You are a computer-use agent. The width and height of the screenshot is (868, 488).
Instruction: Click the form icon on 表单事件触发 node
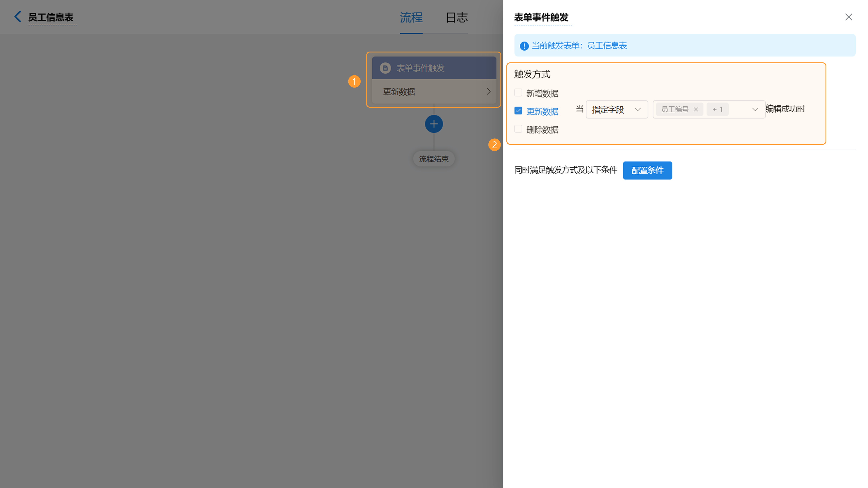coord(385,68)
